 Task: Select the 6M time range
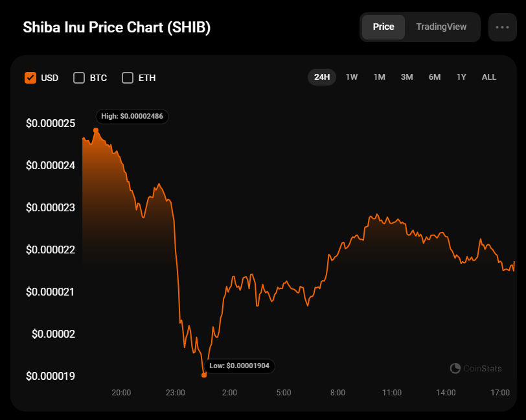pos(434,77)
